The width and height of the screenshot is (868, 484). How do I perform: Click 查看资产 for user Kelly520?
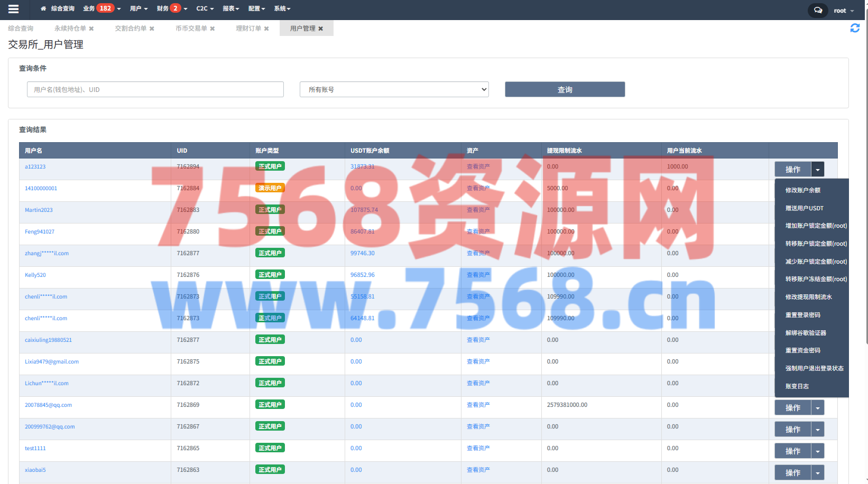pyautogui.click(x=478, y=275)
